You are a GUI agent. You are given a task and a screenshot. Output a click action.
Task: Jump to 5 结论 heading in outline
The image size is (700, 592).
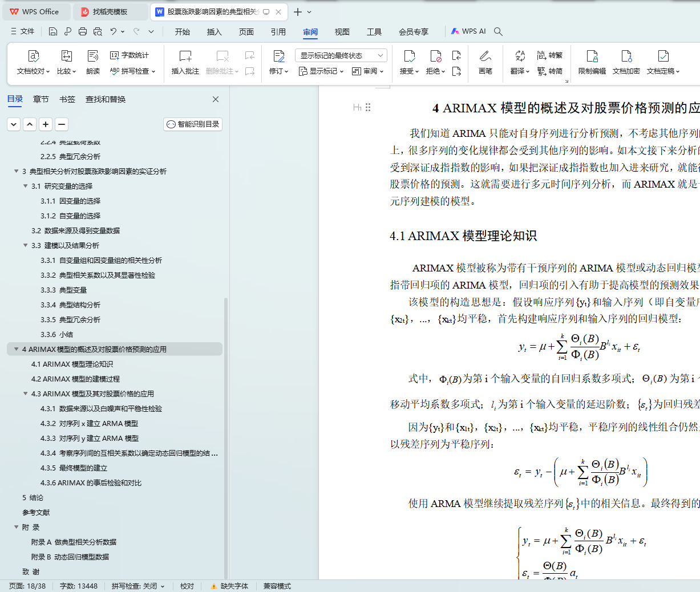pyautogui.click(x=33, y=497)
